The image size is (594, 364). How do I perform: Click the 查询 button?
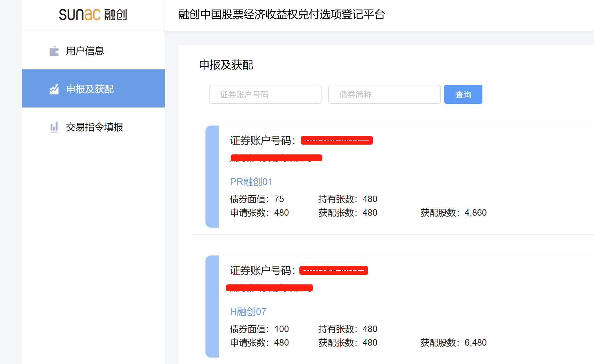tap(463, 94)
